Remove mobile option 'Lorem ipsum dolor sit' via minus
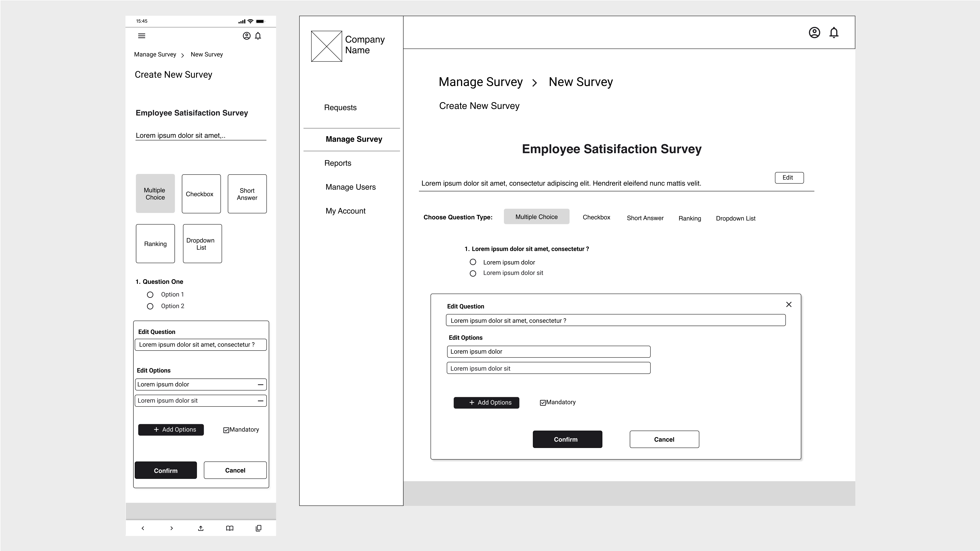 pos(261,401)
